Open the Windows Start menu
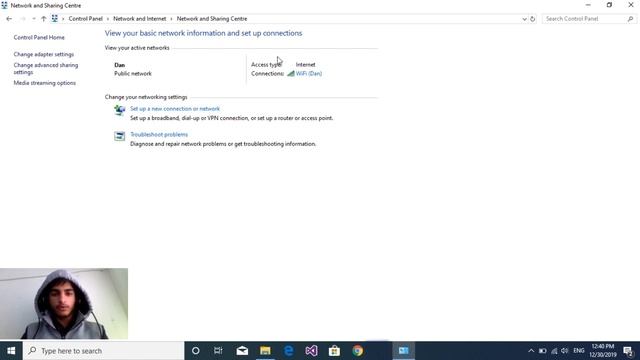Screen dimensions: 640x360 click(11, 351)
